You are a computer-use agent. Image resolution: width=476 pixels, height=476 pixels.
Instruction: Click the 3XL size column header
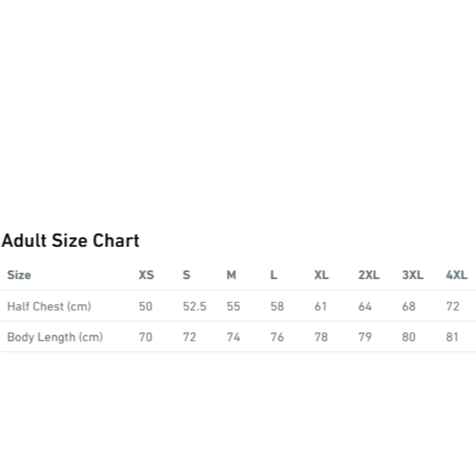point(412,275)
